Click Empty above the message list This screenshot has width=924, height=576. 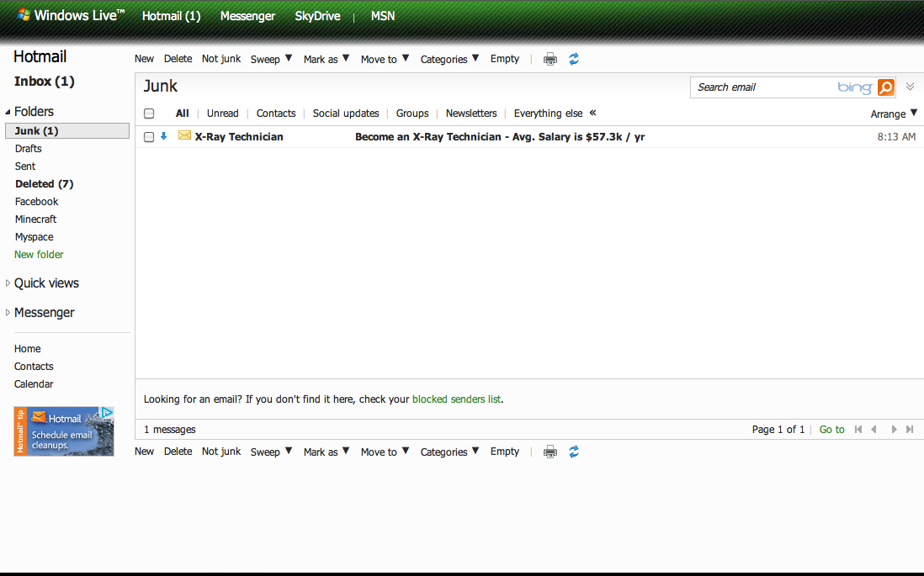click(x=505, y=59)
